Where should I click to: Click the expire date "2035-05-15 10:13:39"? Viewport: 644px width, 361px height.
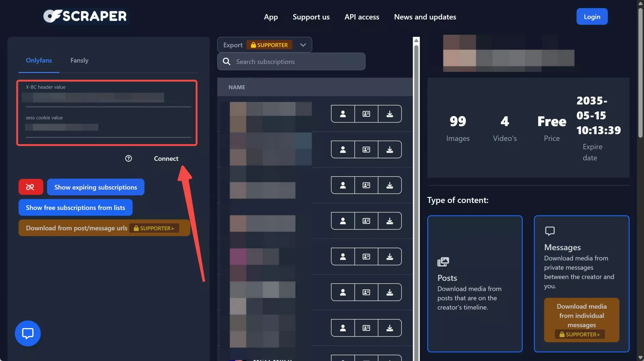pyautogui.click(x=599, y=115)
